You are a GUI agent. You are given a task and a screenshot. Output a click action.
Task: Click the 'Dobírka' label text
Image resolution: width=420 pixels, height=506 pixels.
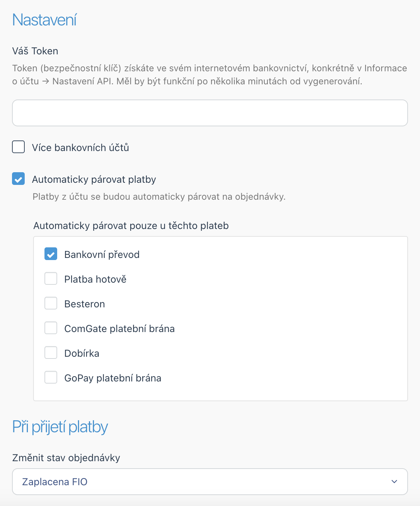[82, 353]
